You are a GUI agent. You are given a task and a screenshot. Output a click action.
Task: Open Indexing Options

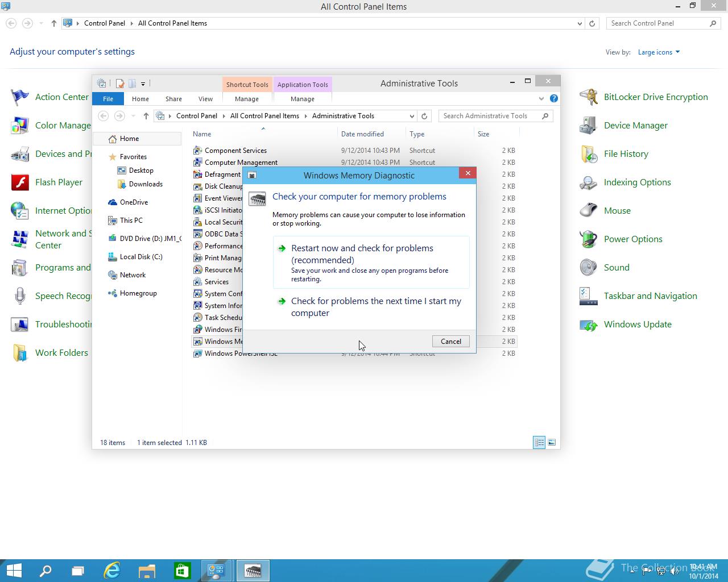(626, 182)
